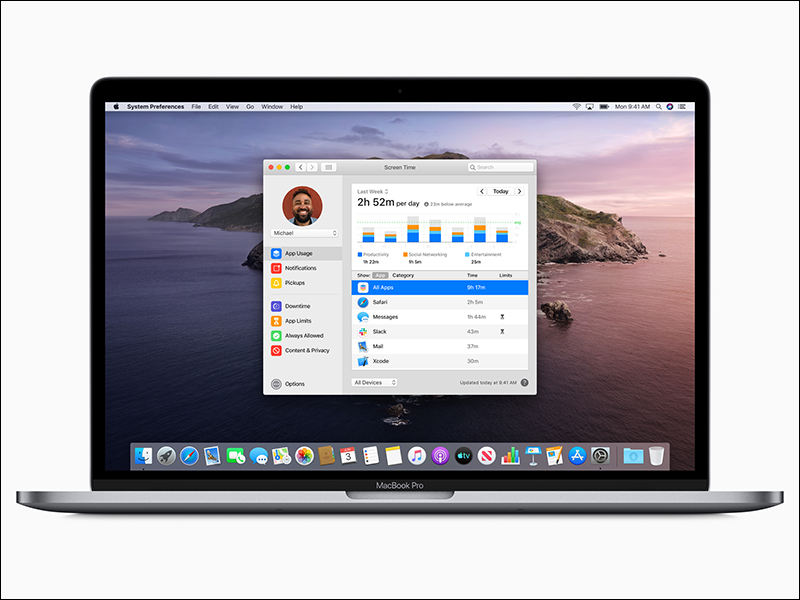Click the help question mark button
This screenshot has width=800, height=600.
click(524, 383)
